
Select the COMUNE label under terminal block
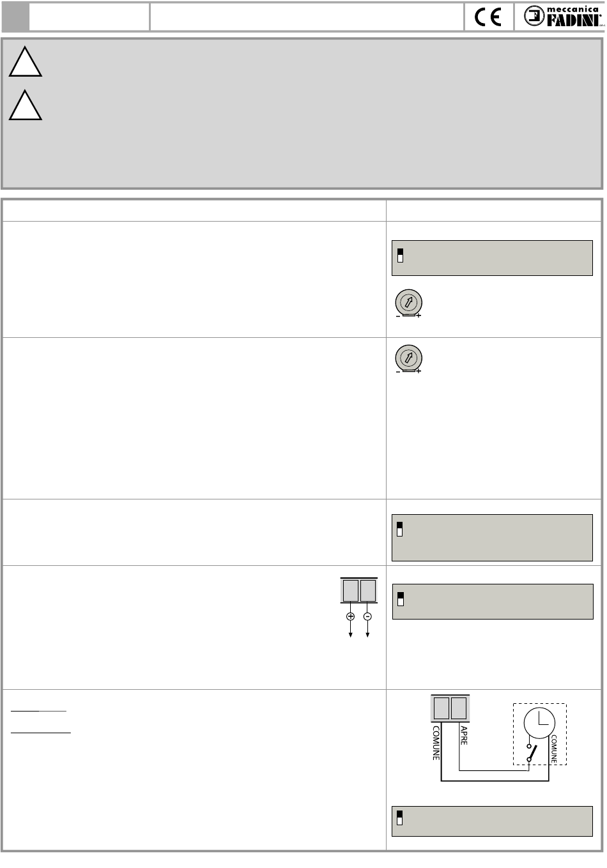(436, 743)
